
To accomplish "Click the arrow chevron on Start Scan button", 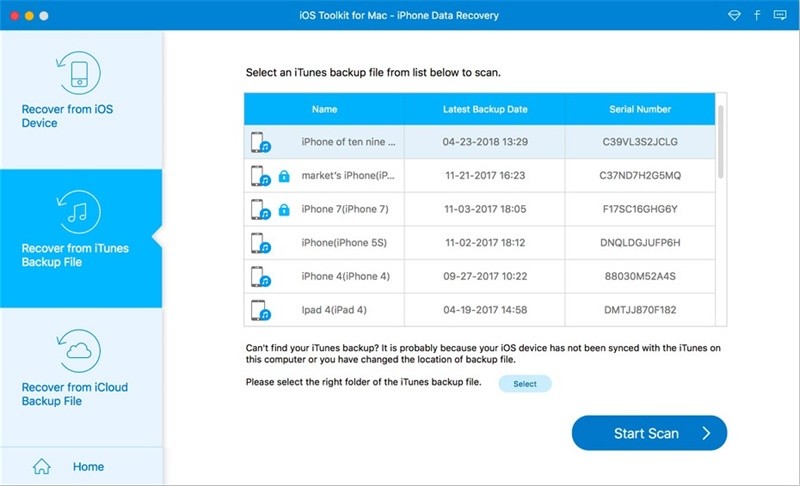I will pos(706,433).
